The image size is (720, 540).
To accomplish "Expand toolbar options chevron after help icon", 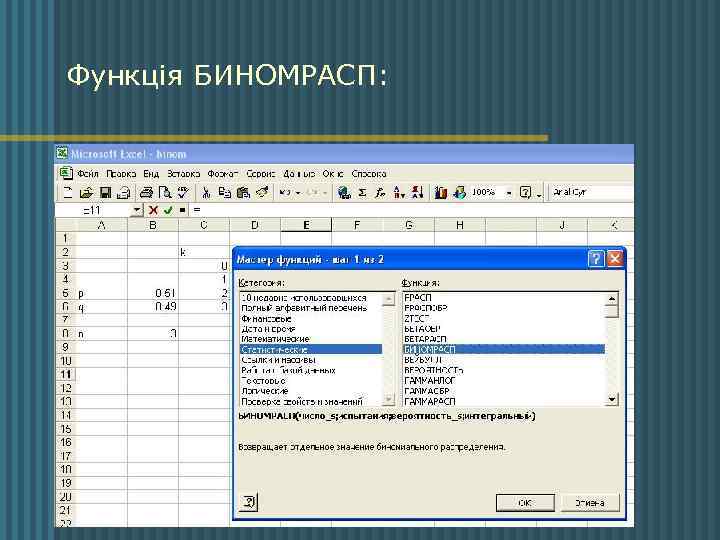I will tap(539, 193).
